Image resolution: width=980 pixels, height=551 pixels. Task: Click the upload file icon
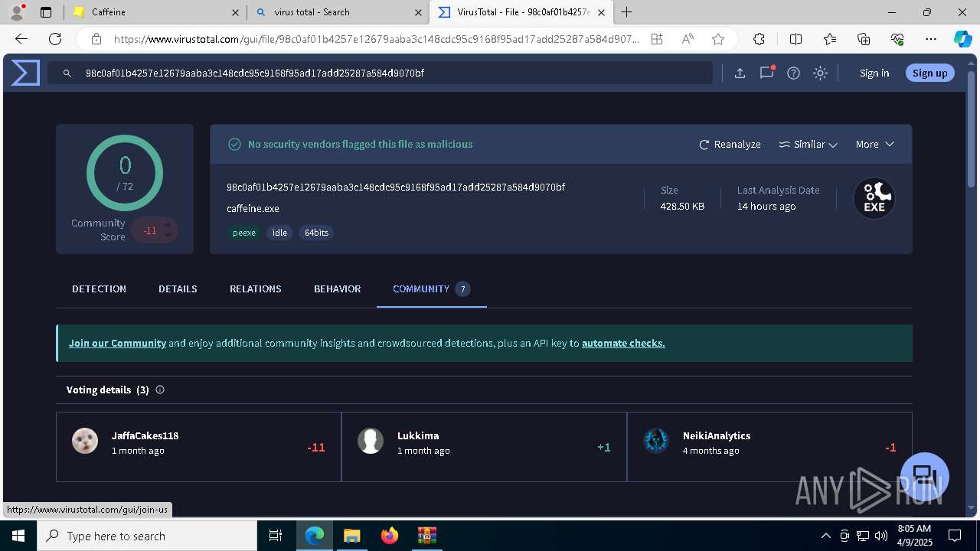pos(740,73)
